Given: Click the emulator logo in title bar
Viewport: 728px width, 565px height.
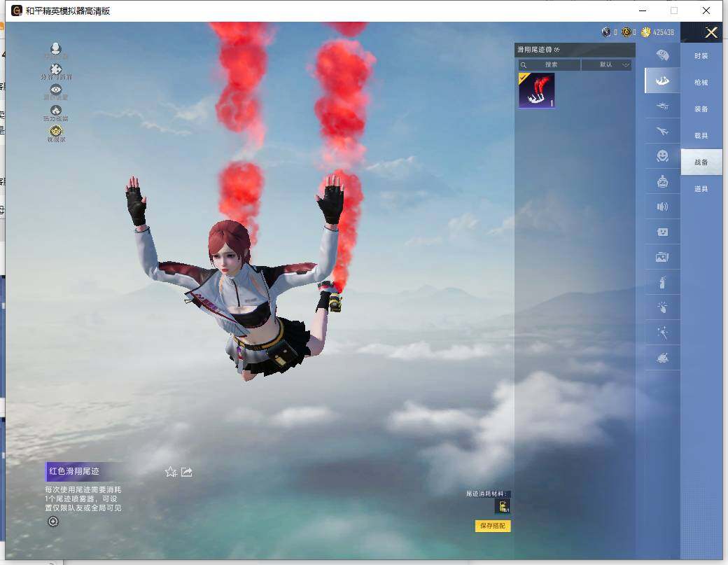Looking at the screenshot, I should click(17, 11).
